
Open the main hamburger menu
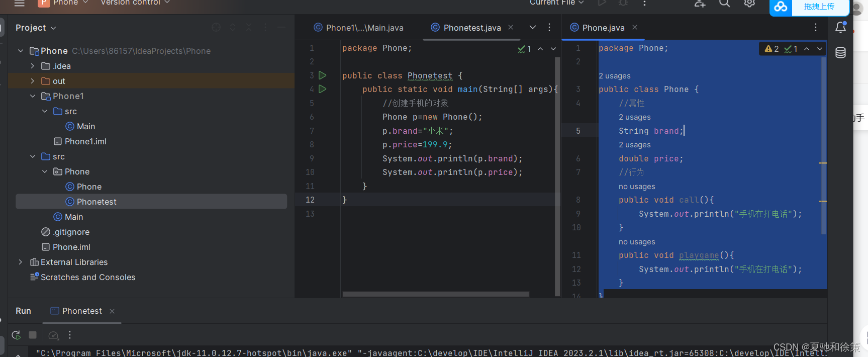coord(20,4)
